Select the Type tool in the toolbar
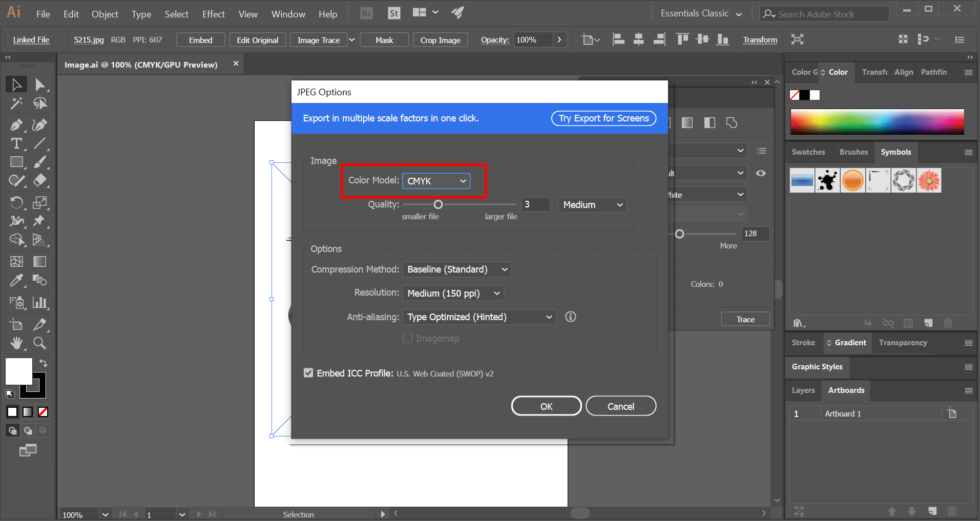 [x=16, y=143]
